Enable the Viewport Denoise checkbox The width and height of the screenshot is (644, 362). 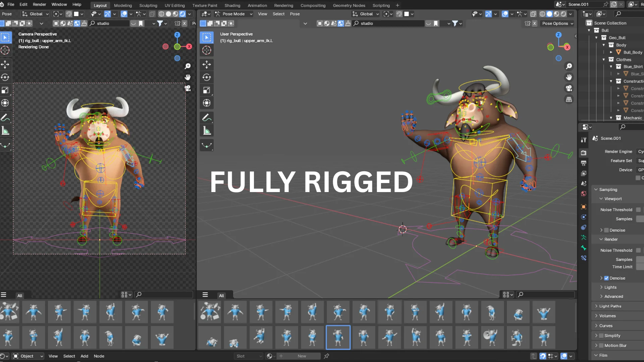coord(606,230)
